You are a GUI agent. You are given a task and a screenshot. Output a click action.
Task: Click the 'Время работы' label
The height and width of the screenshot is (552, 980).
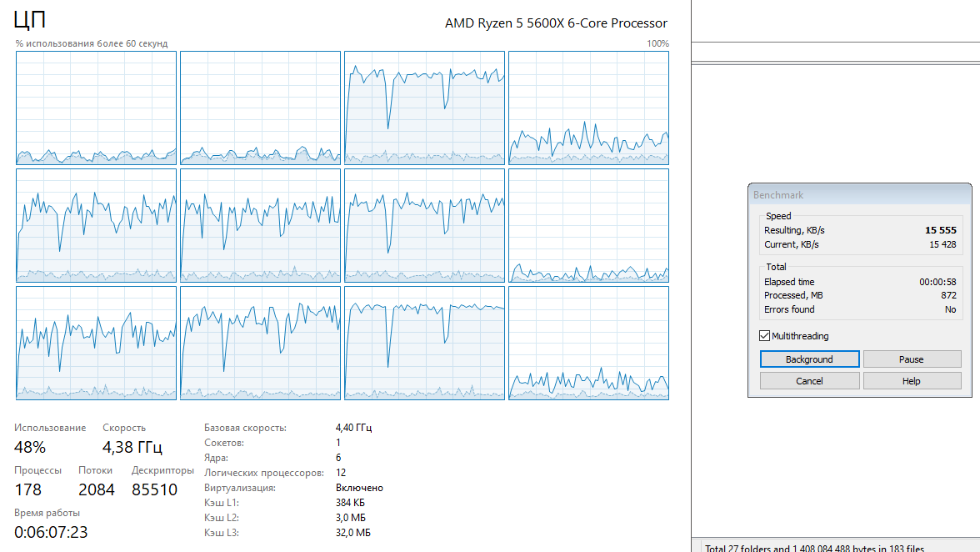coord(47,513)
